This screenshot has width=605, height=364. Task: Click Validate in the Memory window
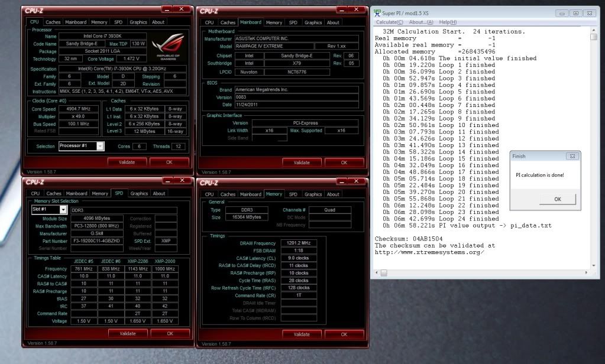[x=302, y=334]
